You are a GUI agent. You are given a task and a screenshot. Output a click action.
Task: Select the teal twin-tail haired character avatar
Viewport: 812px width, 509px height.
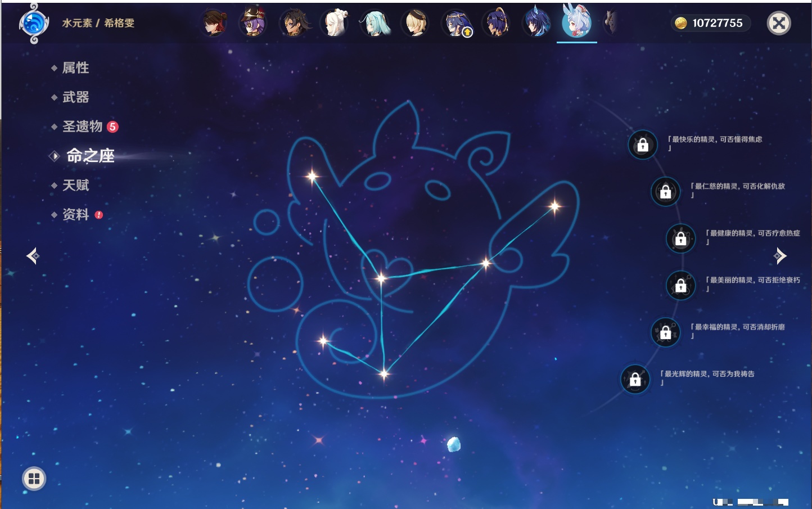coord(375,23)
